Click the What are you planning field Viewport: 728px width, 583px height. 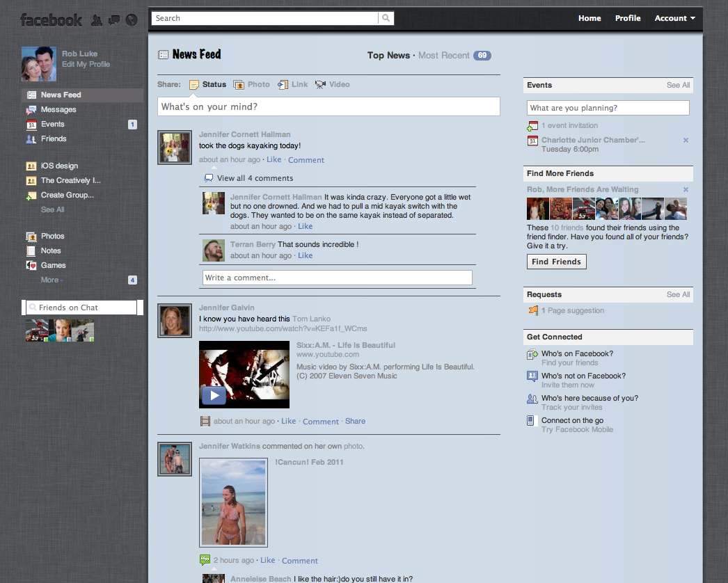tap(608, 108)
